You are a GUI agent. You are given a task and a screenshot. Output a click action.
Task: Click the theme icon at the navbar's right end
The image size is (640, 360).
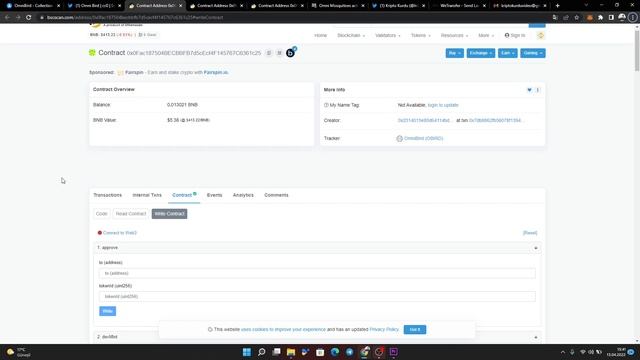pos(541,36)
